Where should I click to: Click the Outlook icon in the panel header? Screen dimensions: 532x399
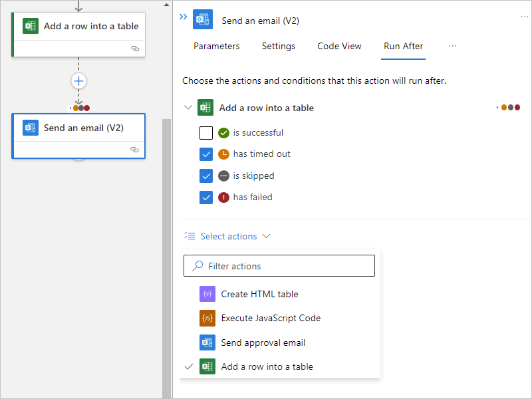click(203, 20)
